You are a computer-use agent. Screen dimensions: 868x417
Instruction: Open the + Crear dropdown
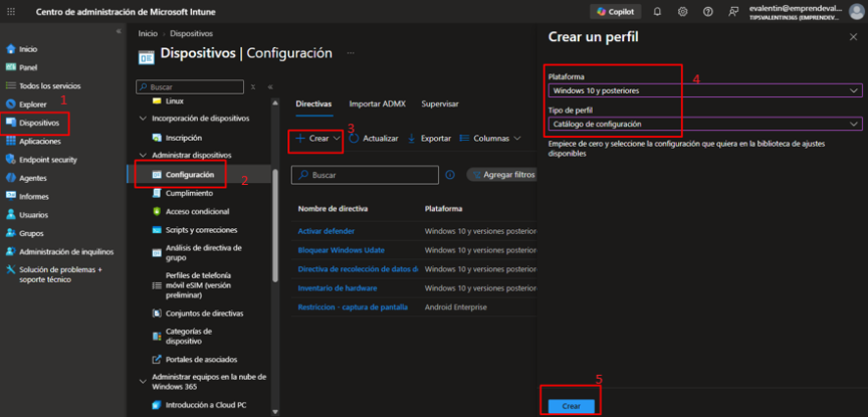pyautogui.click(x=317, y=138)
